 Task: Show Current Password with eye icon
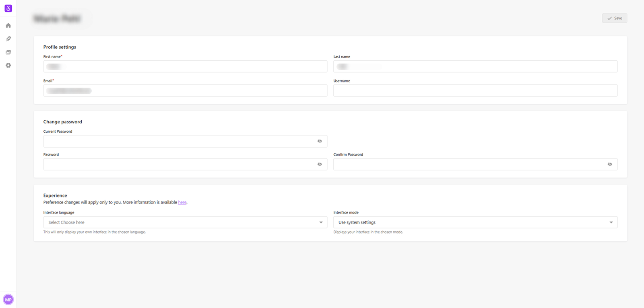pos(320,141)
